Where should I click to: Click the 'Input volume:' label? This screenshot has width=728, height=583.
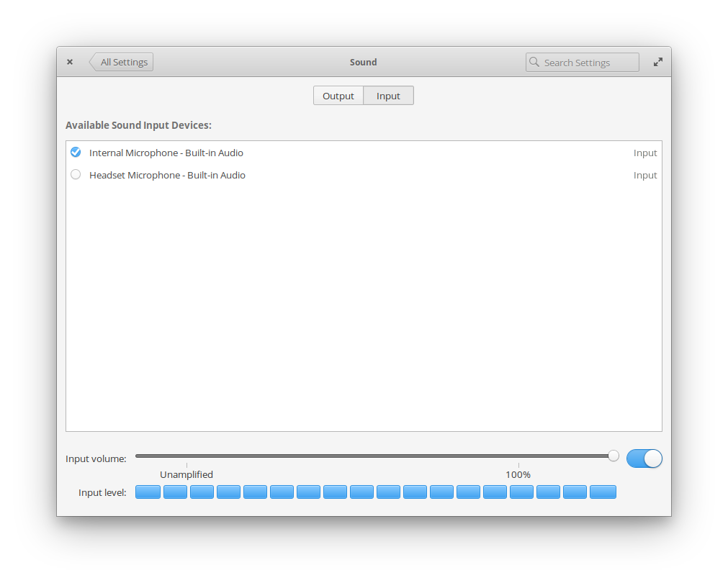96,458
